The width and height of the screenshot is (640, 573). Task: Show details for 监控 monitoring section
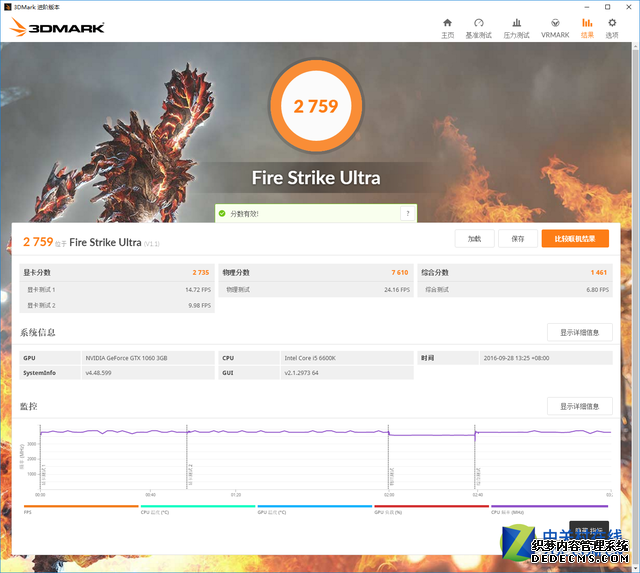point(580,406)
